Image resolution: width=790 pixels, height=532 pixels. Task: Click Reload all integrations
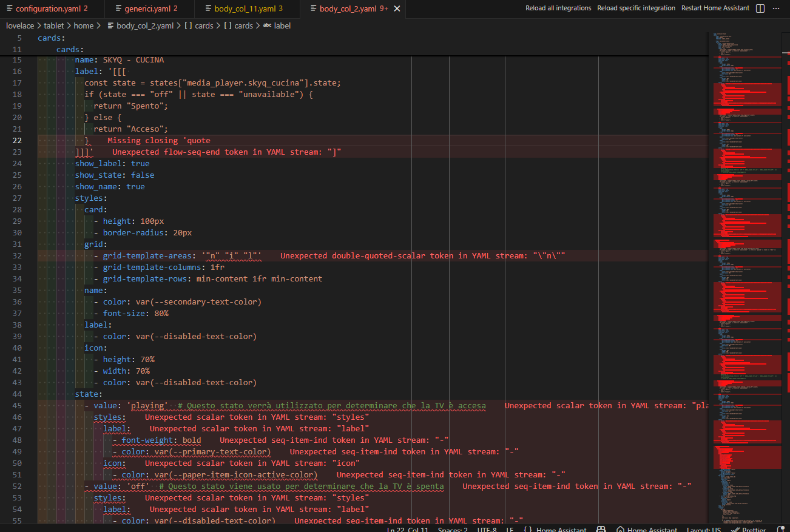(558, 8)
